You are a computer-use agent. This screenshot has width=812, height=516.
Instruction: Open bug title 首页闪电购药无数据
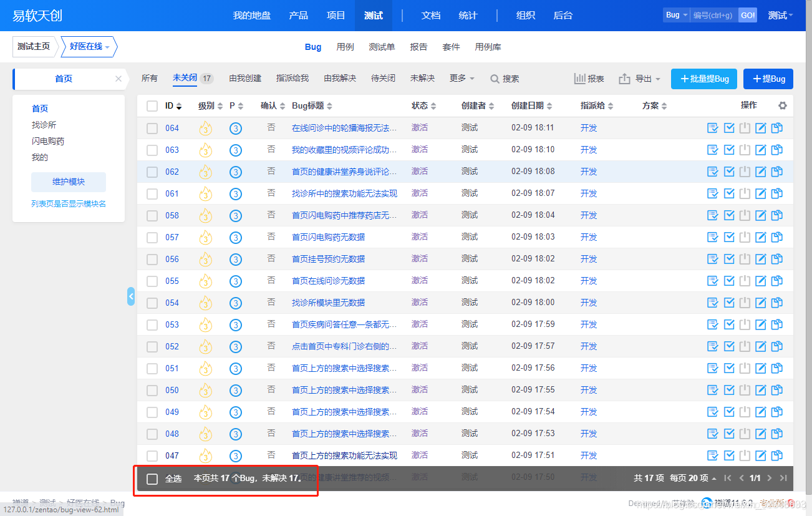coord(329,237)
